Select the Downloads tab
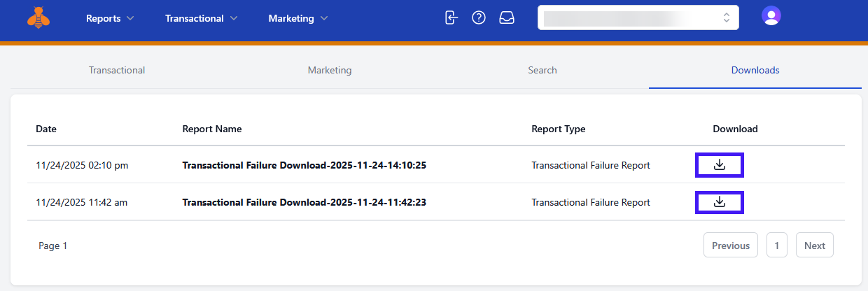This screenshot has height=291, width=868. (x=755, y=70)
